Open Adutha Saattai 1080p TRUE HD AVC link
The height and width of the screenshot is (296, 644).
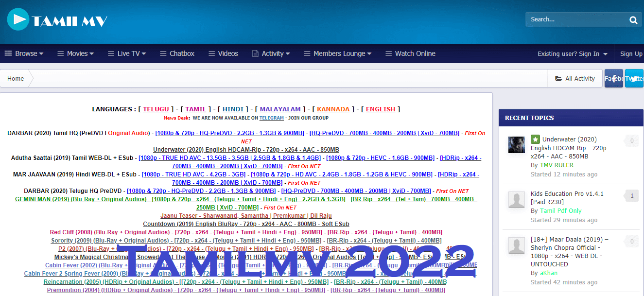coord(229,157)
